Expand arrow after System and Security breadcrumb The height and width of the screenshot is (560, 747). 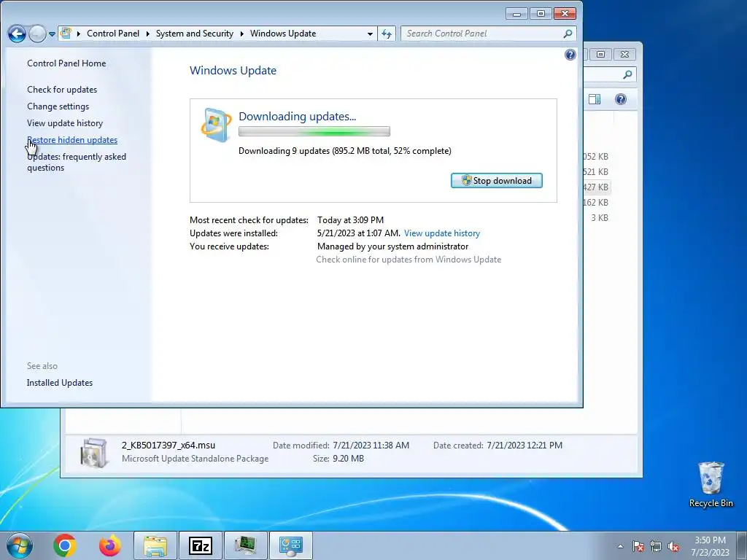click(x=242, y=34)
